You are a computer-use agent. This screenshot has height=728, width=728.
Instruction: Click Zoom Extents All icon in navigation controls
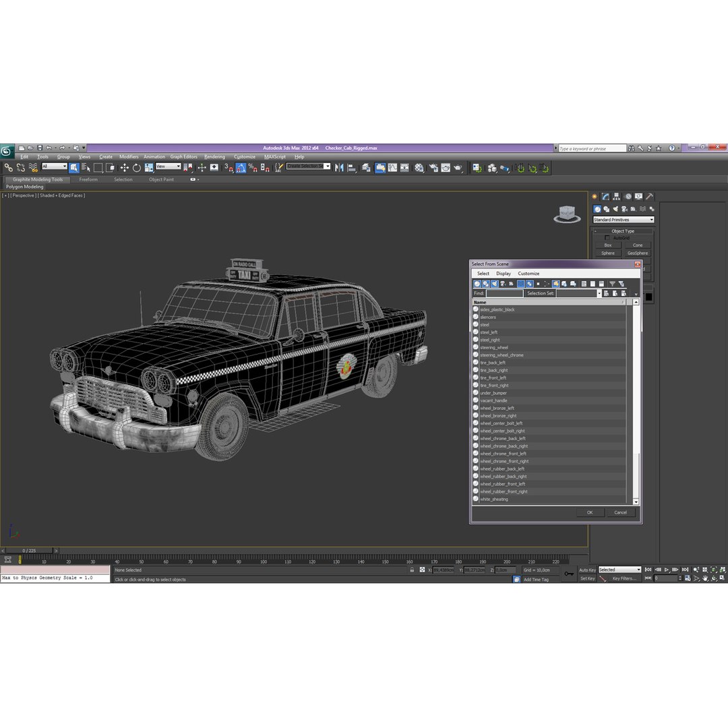(x=723, y=570)
